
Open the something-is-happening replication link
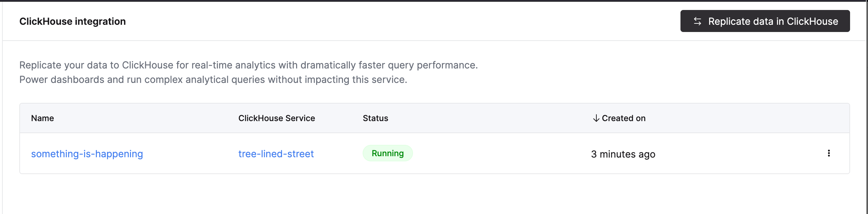[x=88, y=154]
